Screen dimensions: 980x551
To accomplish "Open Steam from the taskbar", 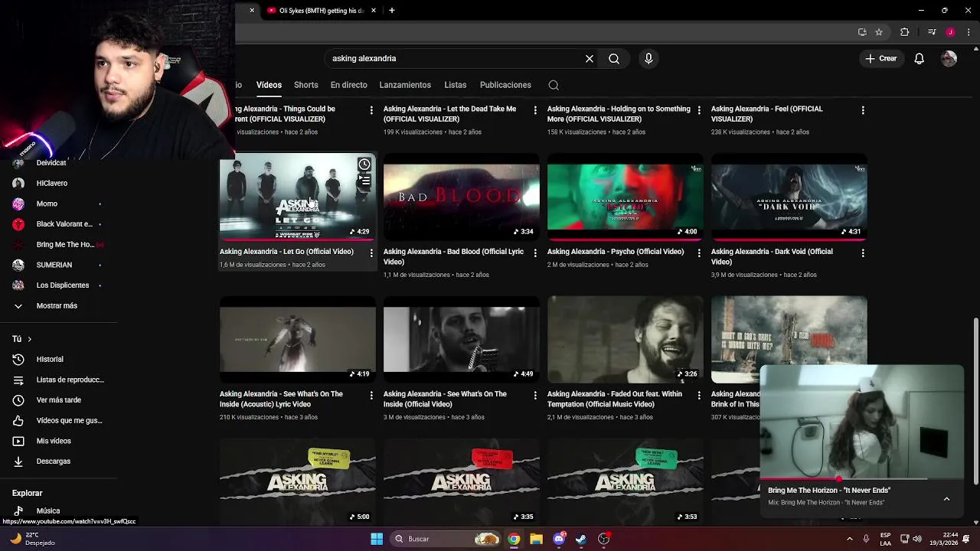I will pos(581,539).
